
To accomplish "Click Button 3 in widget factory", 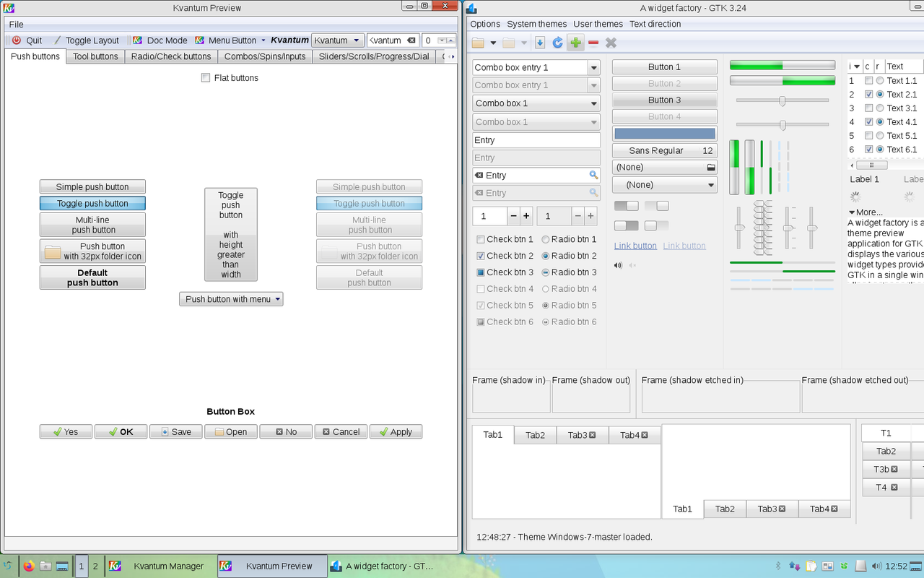I will (x=665, y=100).
